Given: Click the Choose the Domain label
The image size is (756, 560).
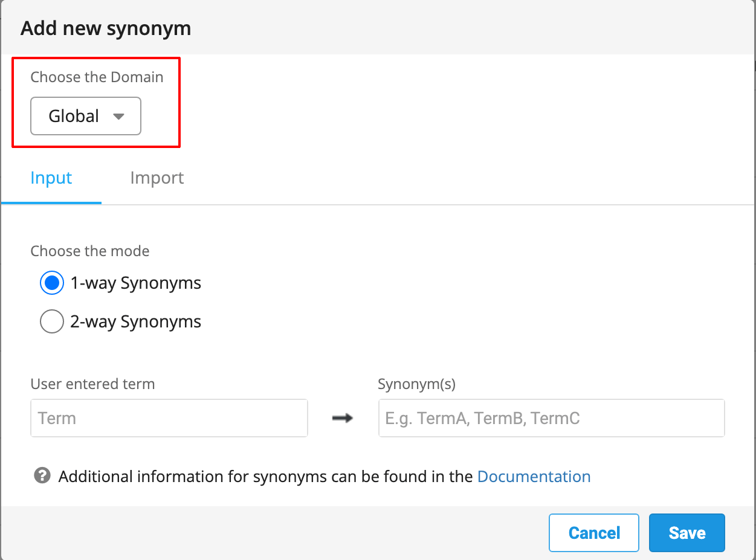Looking at the screenshot, I should [97, 77].
